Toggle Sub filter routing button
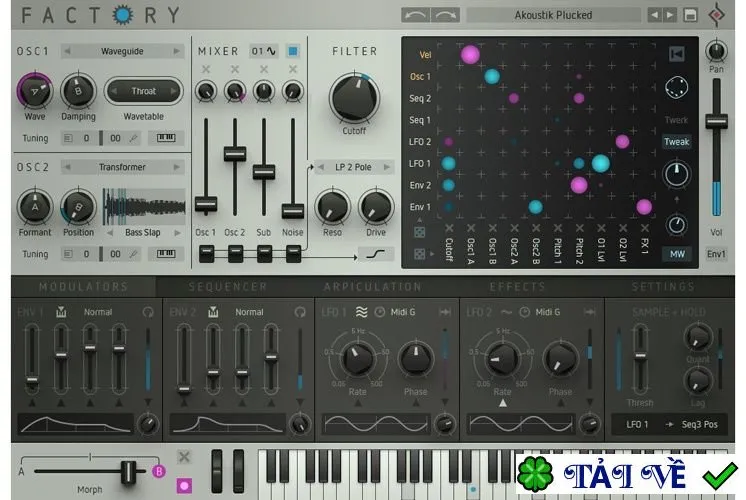746x500 pixels. click(x=264, y=254)
